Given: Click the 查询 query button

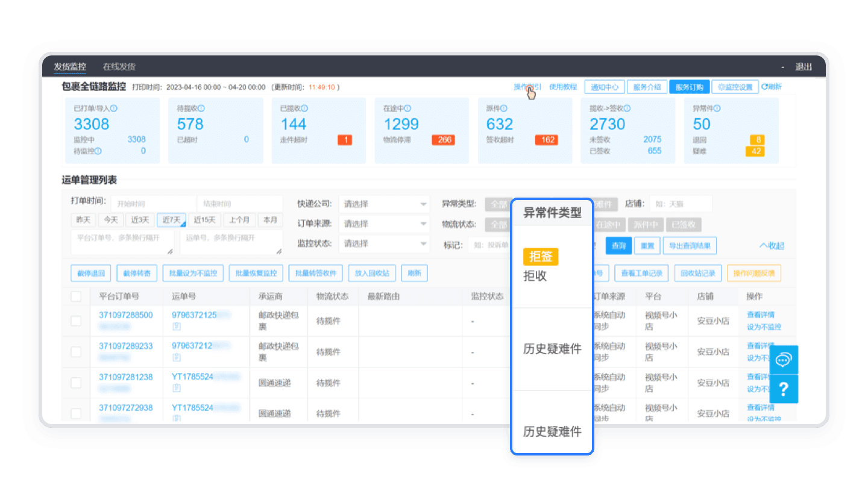Looking at the screenshot, I should [x=618, y=245].
